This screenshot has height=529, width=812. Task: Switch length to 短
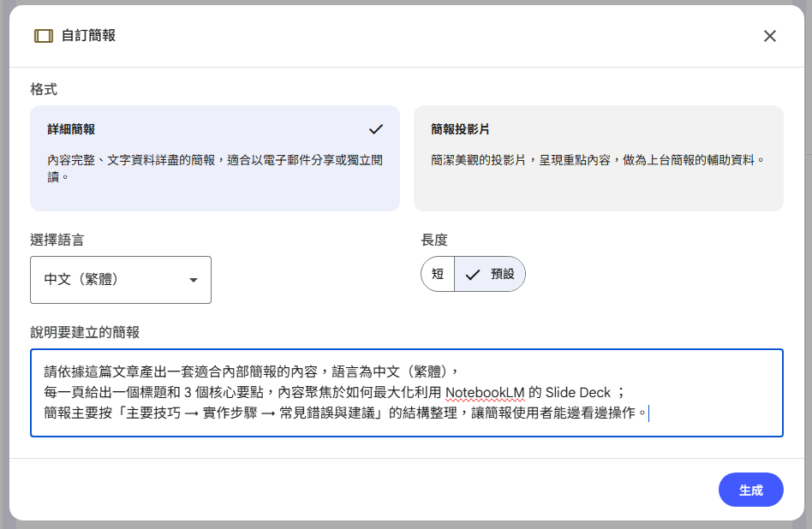coord(437,274)
